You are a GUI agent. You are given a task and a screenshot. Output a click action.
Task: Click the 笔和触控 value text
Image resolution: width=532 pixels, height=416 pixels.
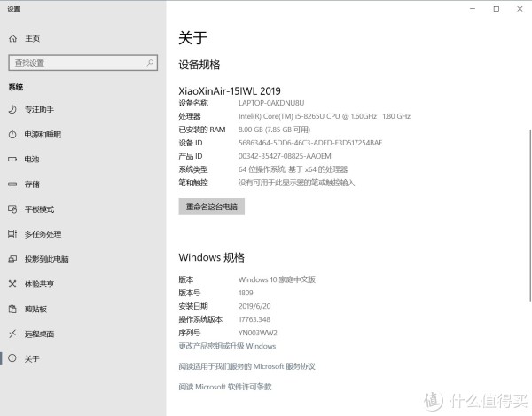[x=296, y=183]
